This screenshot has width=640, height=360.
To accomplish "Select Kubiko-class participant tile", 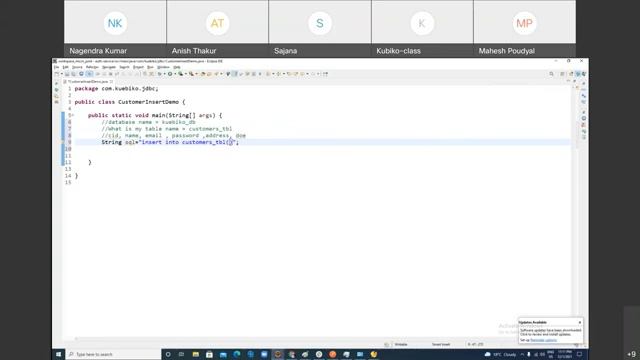I will click(x=422, y=28).
